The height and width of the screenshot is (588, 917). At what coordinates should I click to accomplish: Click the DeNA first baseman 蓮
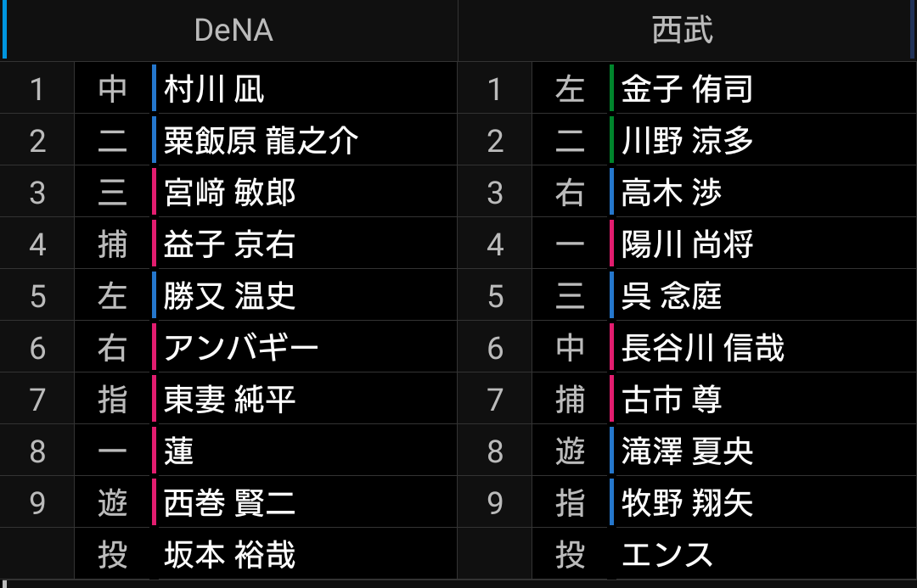(x=179, y=451)
